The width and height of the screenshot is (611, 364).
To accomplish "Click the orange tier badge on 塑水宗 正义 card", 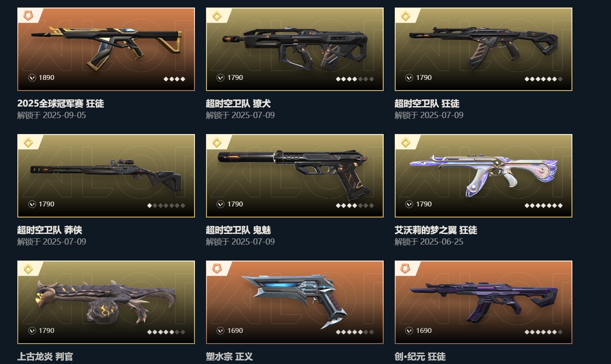I will (x=217, y=269).
